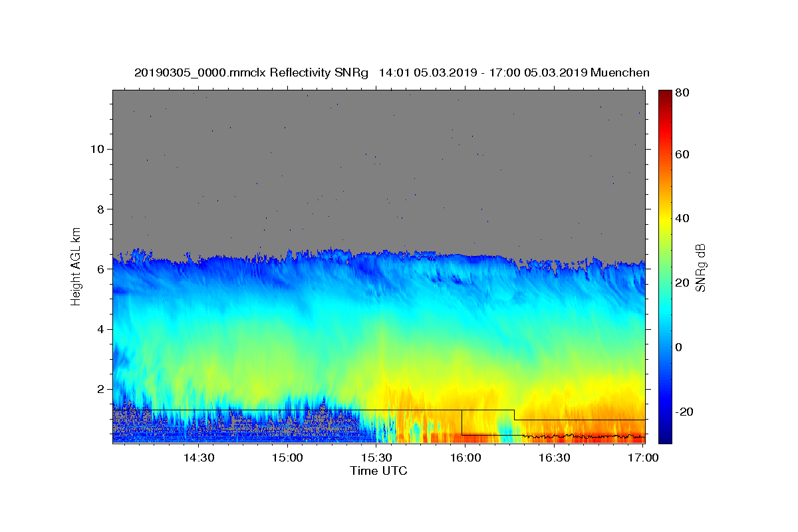
Task: Click the 'Time UTC' axis label
Action: [378, 471]
